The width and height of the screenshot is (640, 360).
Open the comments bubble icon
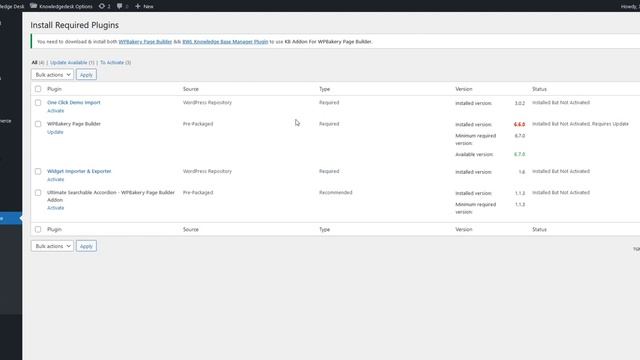coord(120,6)
